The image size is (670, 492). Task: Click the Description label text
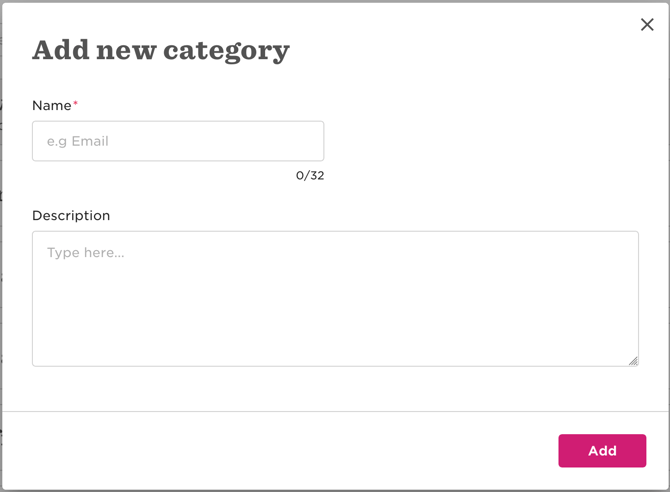(71, 216)
